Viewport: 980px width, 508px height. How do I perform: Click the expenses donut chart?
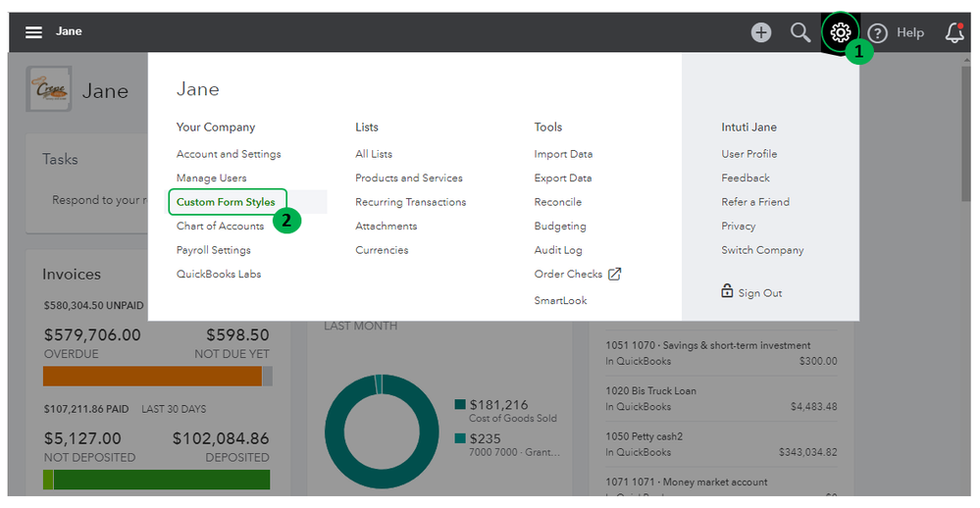click(x=382, y=432)
